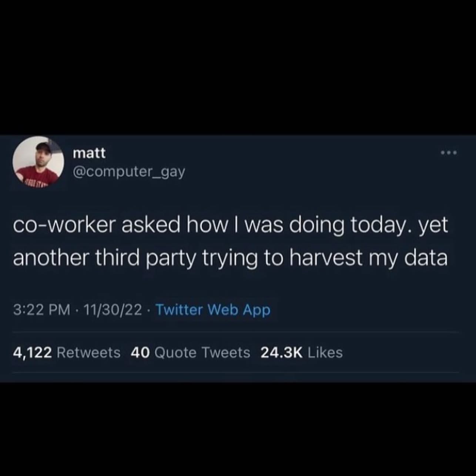This screenshot has height=476, width=476.
Task: Select tweet line starting co-worker asked
Action: point(231,225)
